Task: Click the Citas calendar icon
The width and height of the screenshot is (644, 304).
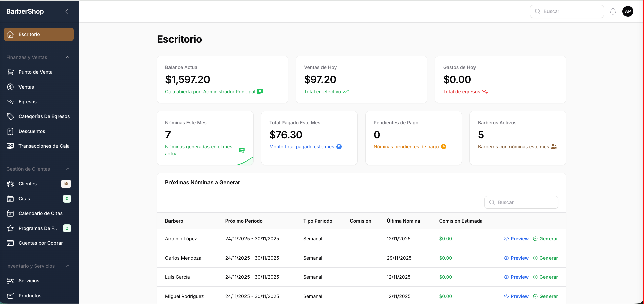Action: (10, 199)
